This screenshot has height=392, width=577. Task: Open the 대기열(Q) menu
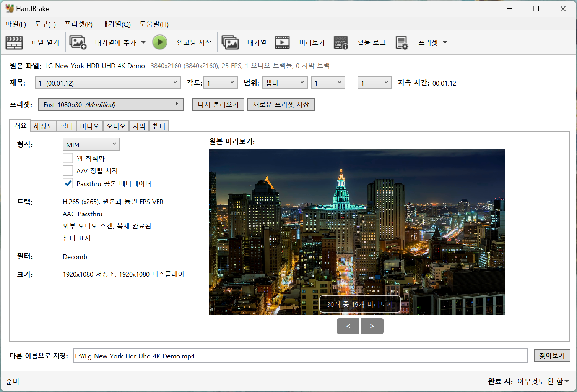tap(116, 24)
